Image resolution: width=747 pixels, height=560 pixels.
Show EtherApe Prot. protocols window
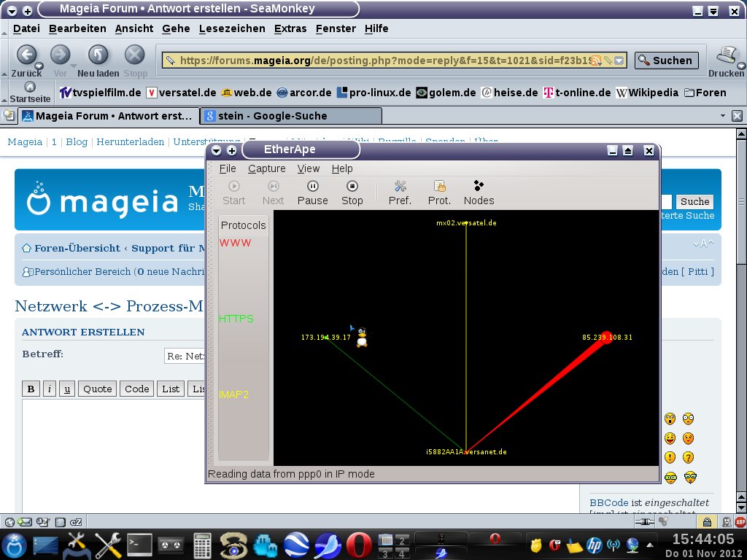439,192
